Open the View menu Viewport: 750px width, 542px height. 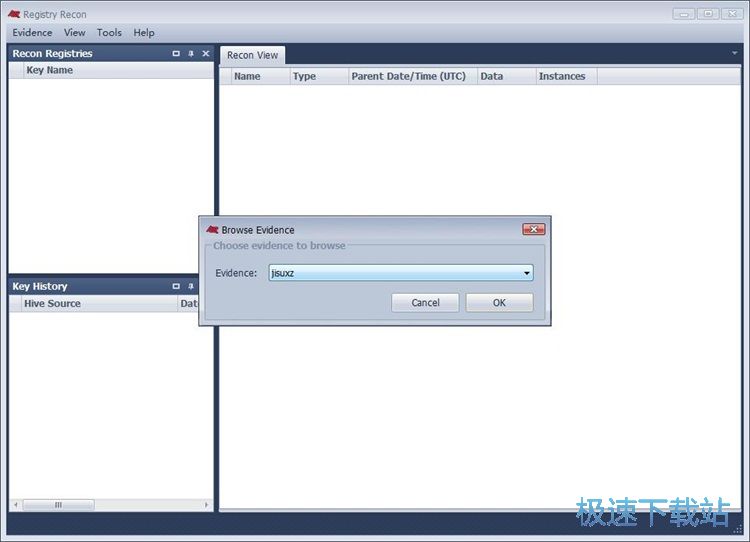[75, 33]
